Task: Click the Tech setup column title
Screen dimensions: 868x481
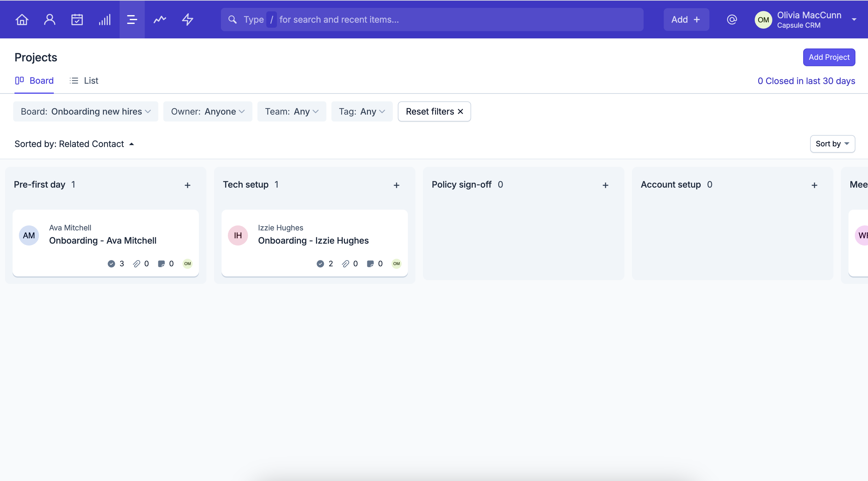Action: pos(246,184)
